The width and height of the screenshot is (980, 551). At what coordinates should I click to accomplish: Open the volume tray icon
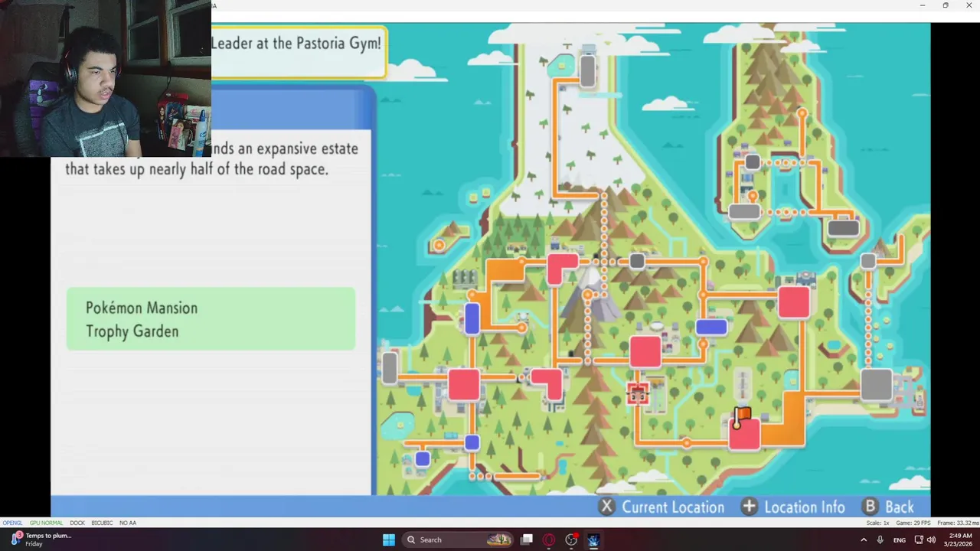[x=931, y=540]
